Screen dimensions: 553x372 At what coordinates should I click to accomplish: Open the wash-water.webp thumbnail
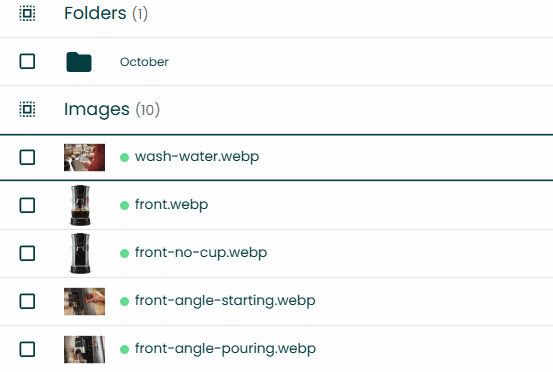click(x=84, y=157)
